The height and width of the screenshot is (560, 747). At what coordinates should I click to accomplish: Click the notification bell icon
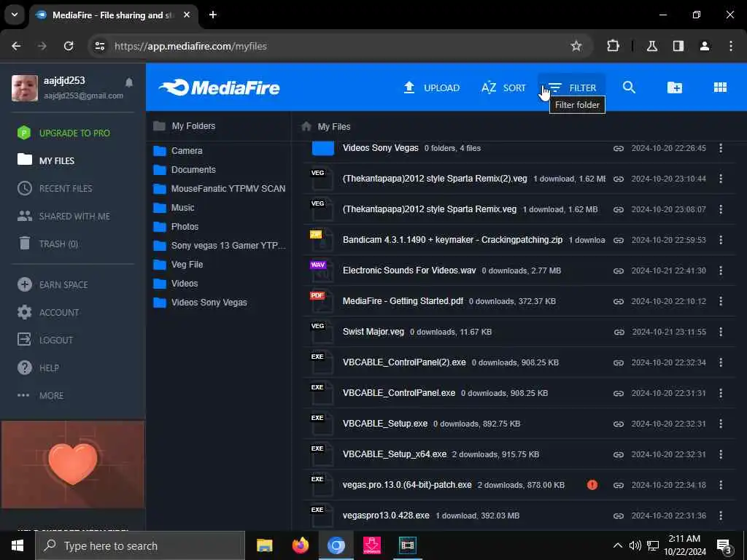[x=129, y=82]
